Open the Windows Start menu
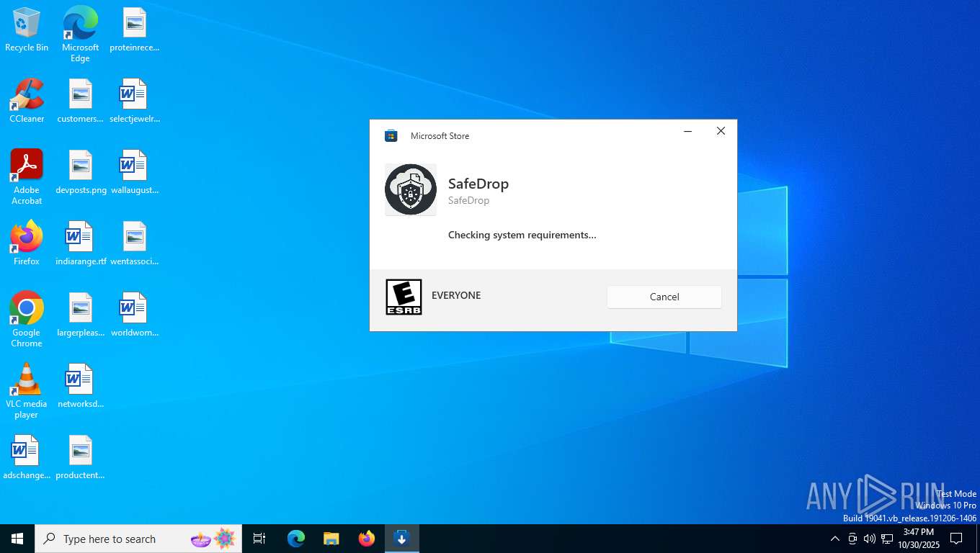Screen dimensions: 980x553 tap(17, 539)
